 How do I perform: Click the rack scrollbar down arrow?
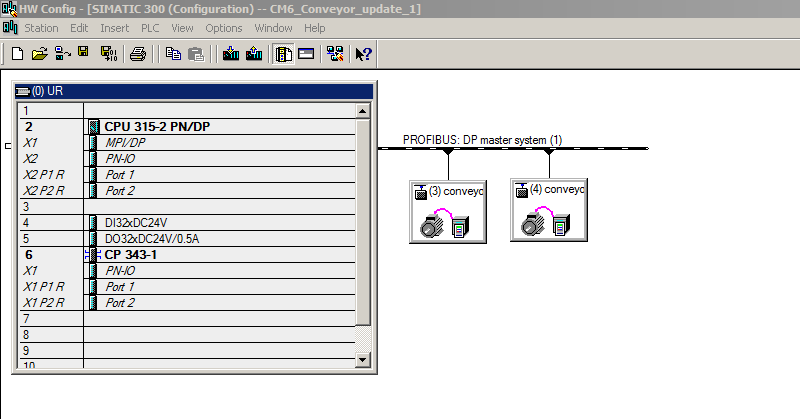[x=363, y=360]
